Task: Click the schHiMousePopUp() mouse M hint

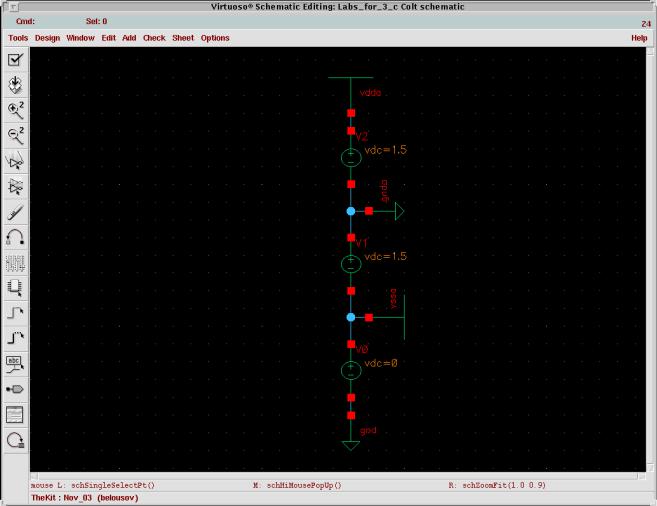Action: point(304,485)
